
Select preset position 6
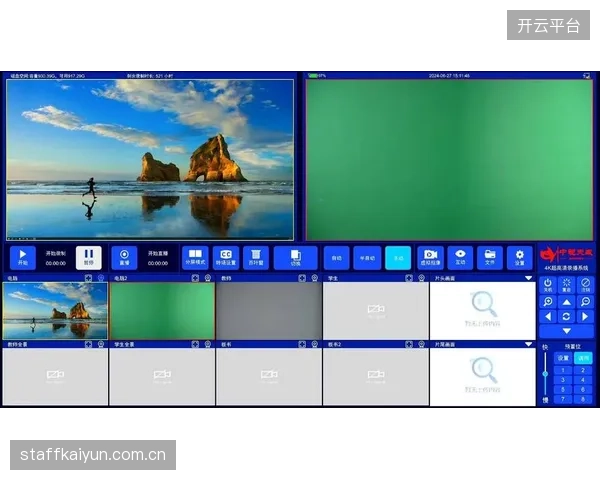pos(583,390)
